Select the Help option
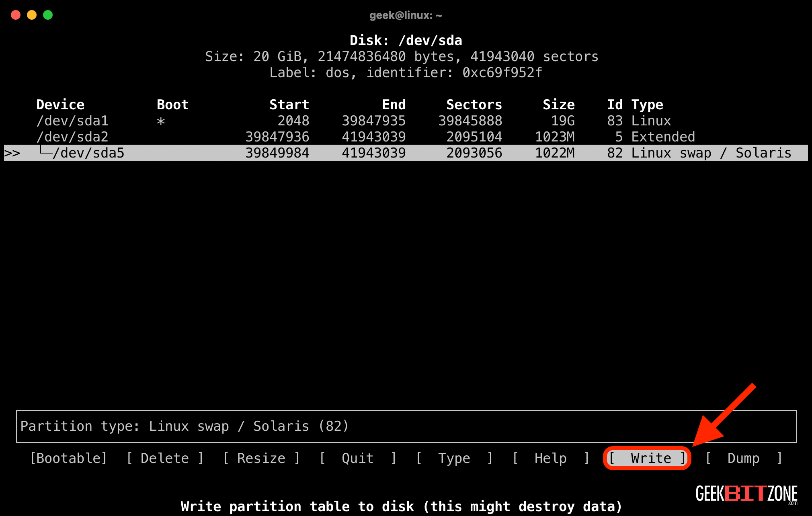 (550, 458)
